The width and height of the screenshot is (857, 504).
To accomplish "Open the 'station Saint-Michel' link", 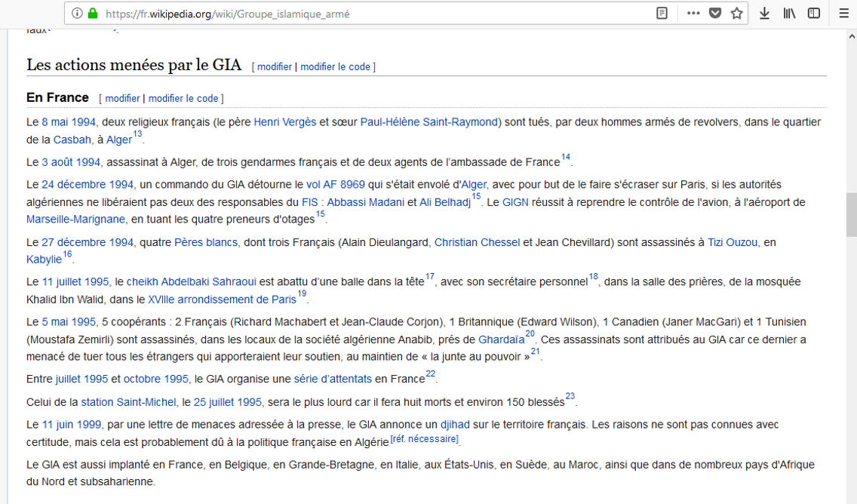I will tap(128, 402).
